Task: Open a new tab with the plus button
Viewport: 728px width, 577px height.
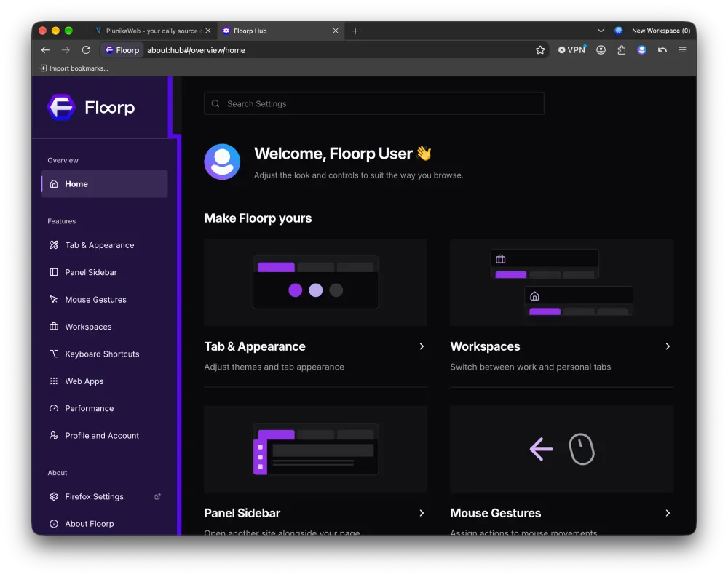Action: (x=355, y=31)
